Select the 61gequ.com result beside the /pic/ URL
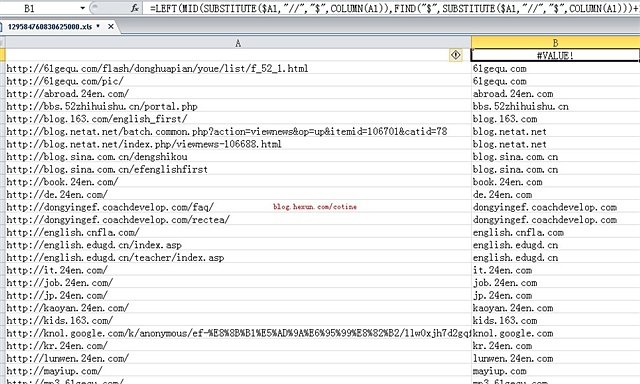 pyautogui.click(x=556, y=81)
